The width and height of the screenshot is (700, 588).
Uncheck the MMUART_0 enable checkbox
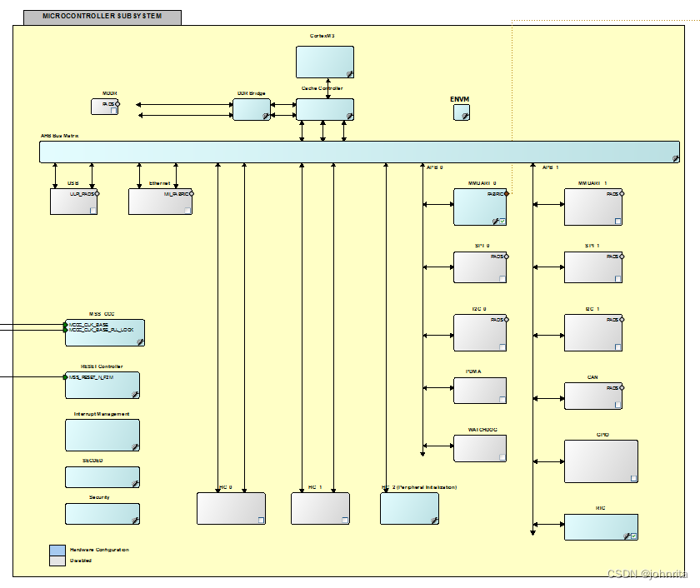point(502,221)
